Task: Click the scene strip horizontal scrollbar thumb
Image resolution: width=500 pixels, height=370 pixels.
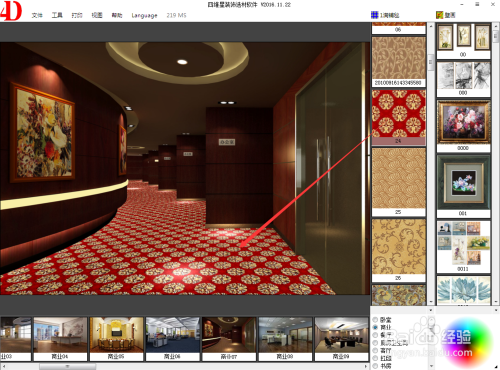Action: pos(67,366)
